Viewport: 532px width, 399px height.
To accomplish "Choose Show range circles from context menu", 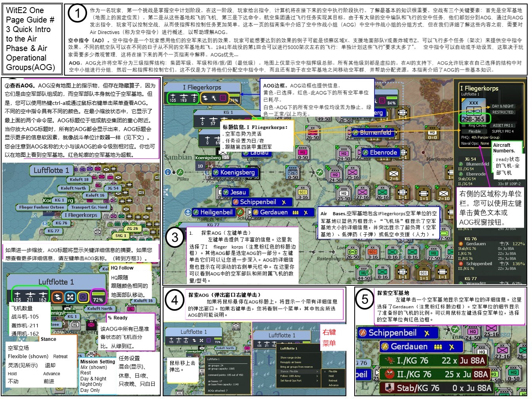I will 291,357.
